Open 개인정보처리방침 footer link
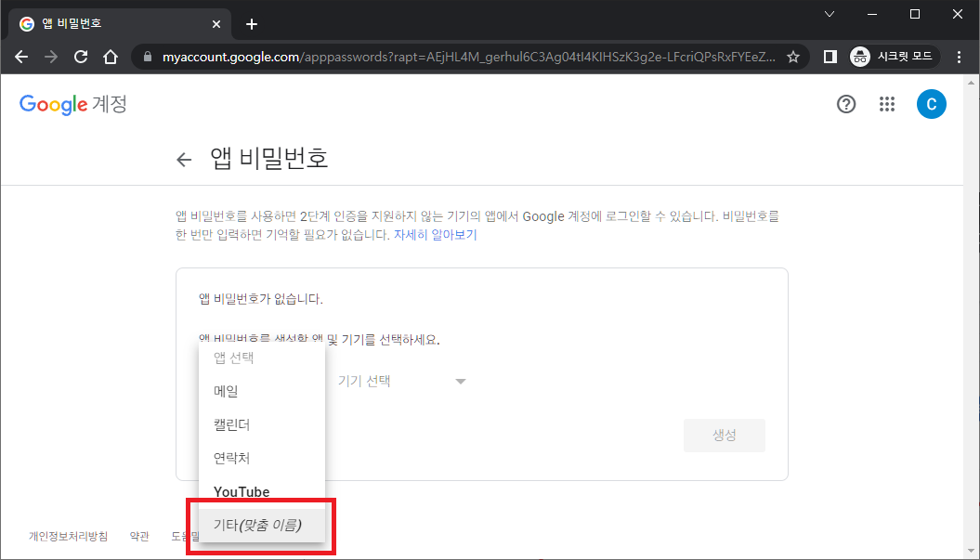 [x=68, y=536]
